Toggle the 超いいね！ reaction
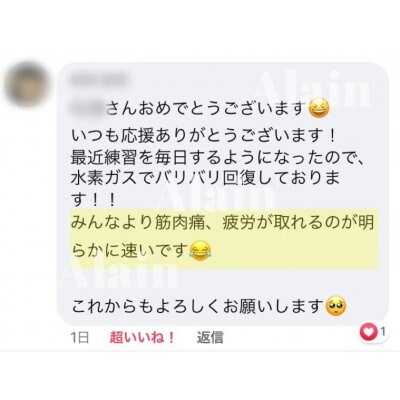This screenshot has height=400, width=400. click(x=142, y=338)
